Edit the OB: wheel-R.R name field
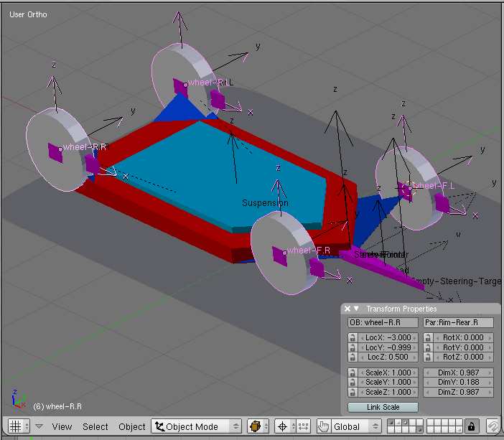 point(383,322)
